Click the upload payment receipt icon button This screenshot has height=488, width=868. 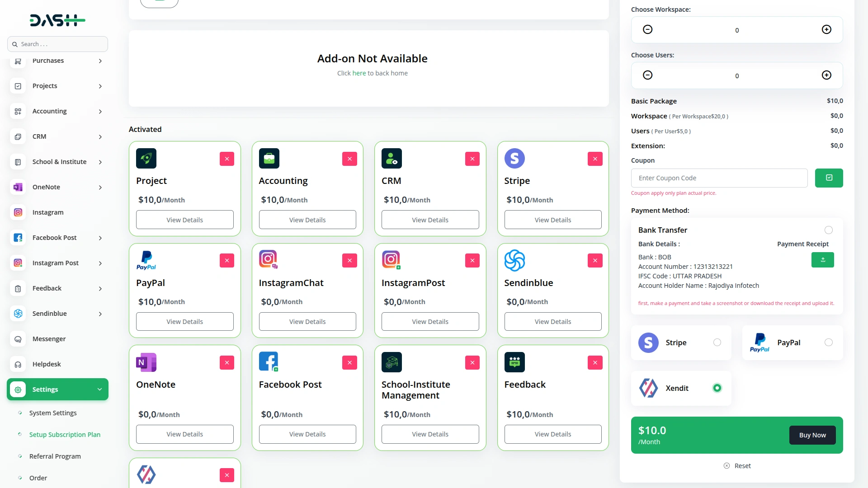(x=822, y=260)
